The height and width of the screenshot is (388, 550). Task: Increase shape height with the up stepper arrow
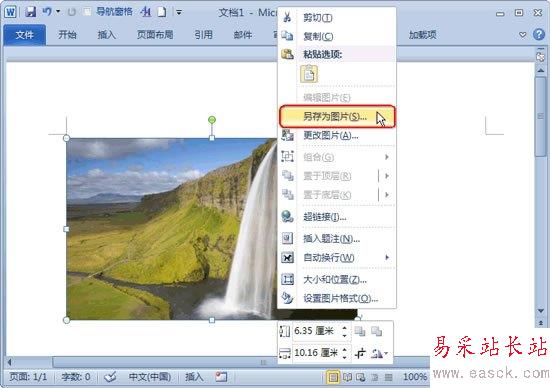(345, 327)
